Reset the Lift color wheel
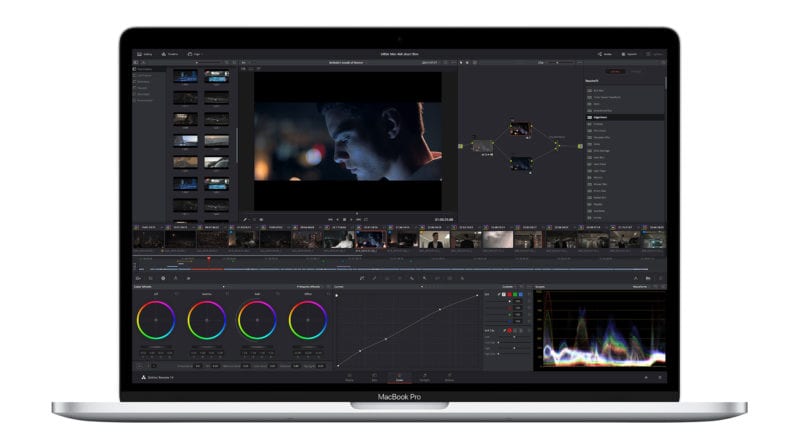Viewport: 800px width, 448px height. [x=175, y=294]
